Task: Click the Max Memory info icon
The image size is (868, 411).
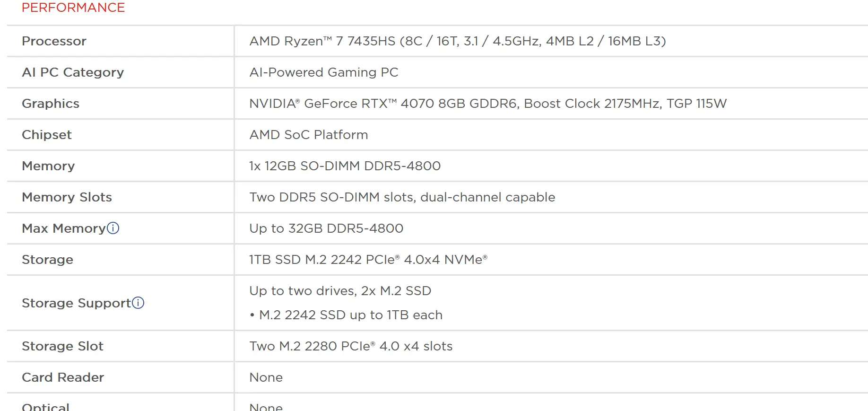Action: pos(113,228)
